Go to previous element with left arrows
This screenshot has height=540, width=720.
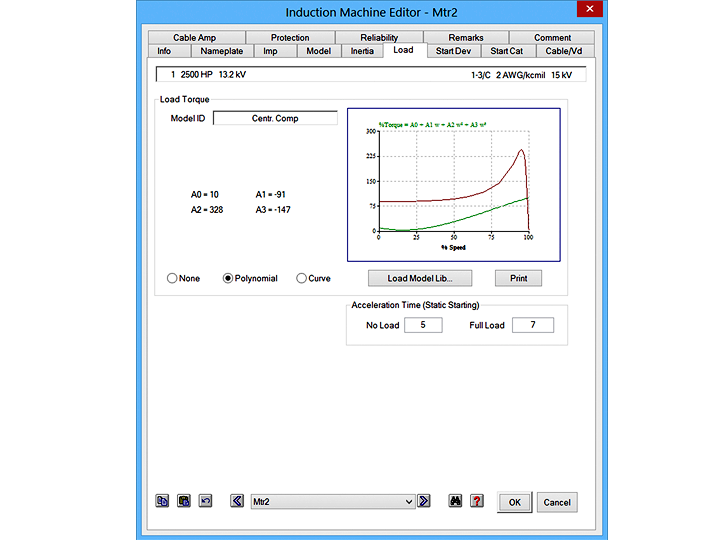click(237, 501)
